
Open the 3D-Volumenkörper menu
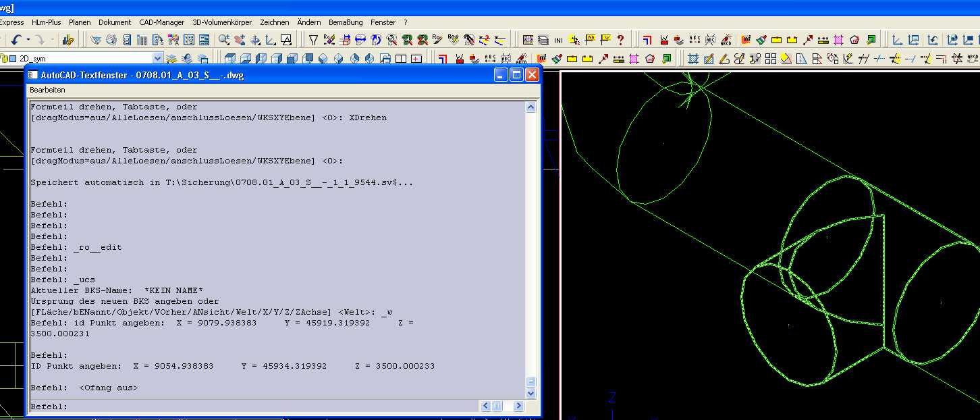tap(222, 22)
